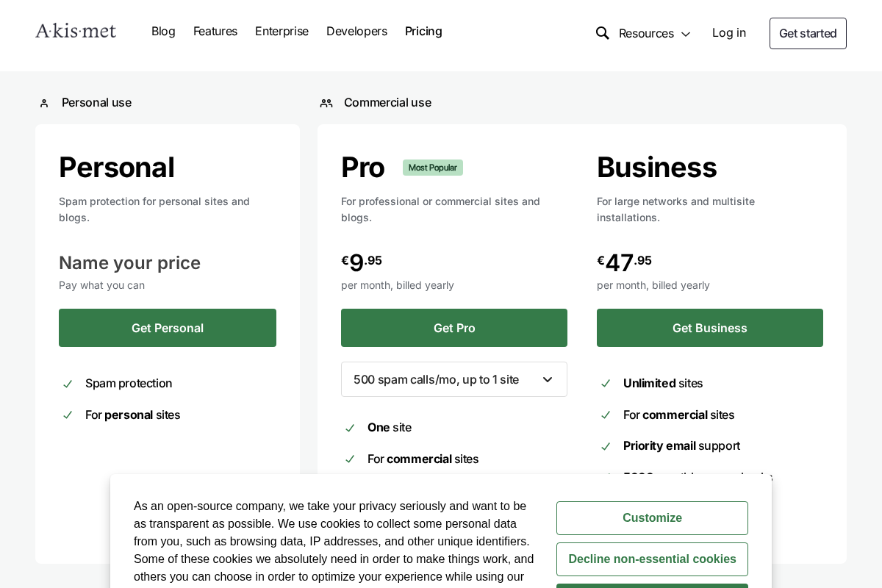The width and height of the screenshot is (882, 588).
Task: Click the Get started button
Action: tap(808, 33)
